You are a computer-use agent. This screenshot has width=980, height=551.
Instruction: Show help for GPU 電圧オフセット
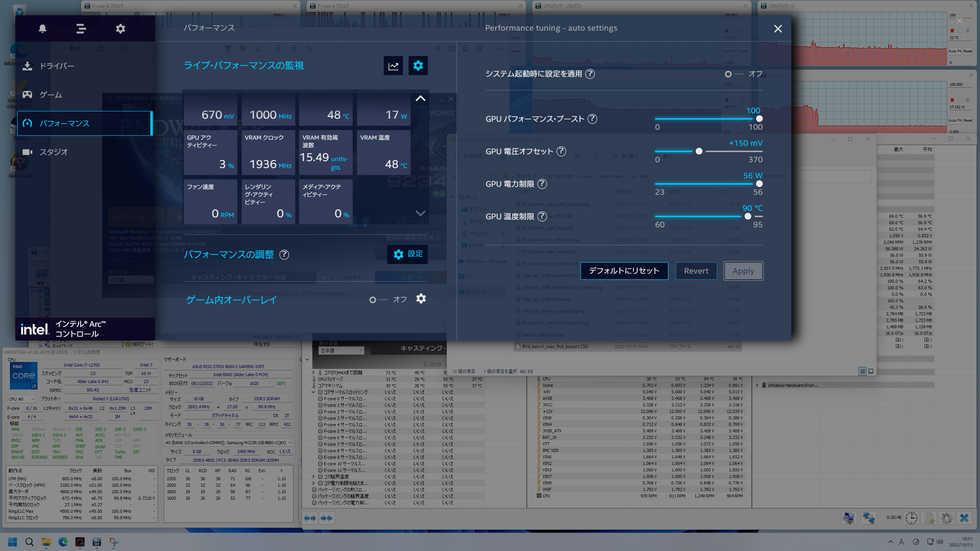561,152
